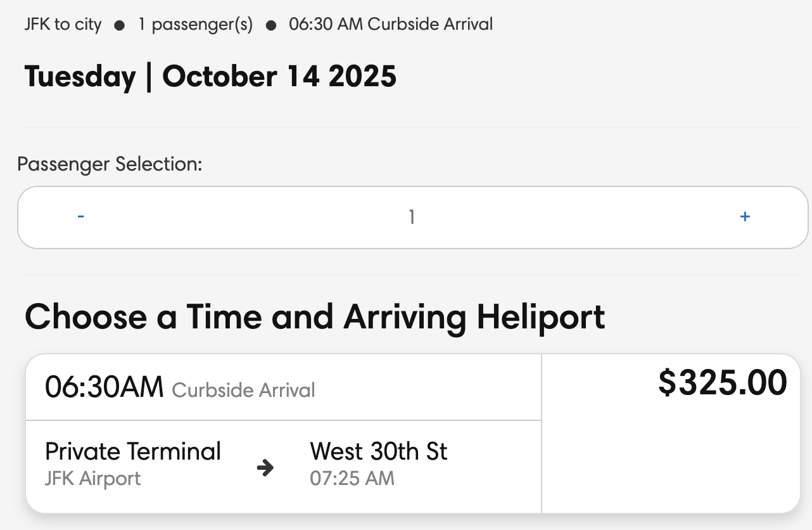
Task: Click the West 30th St heliport
Action: (x=378, y=451)
